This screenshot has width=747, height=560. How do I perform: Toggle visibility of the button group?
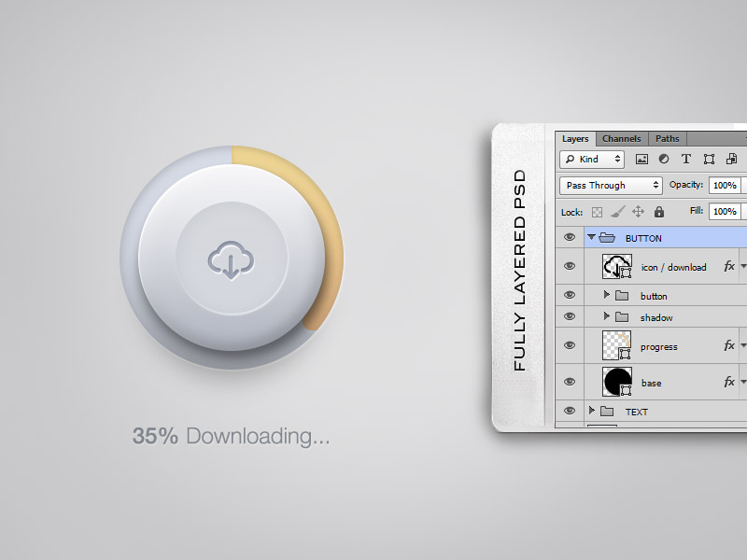click(x=570, y=295)
